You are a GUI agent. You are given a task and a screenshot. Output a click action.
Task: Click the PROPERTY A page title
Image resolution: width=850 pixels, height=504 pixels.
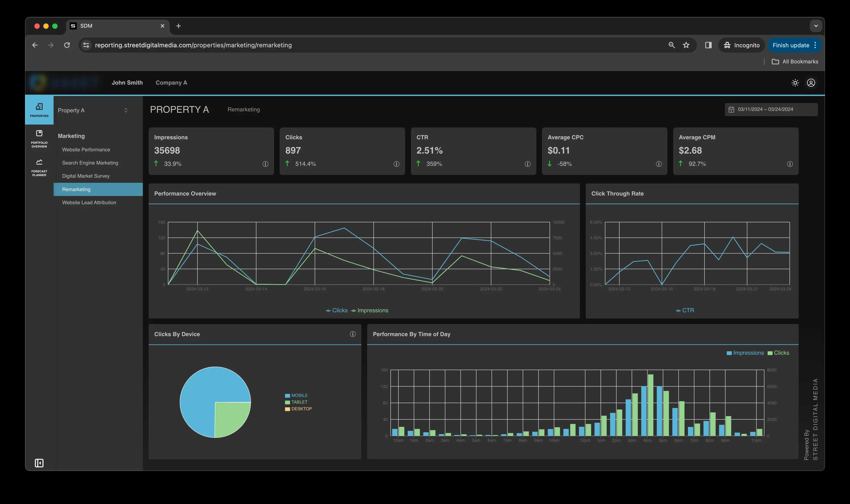click(x=179, y=109)
